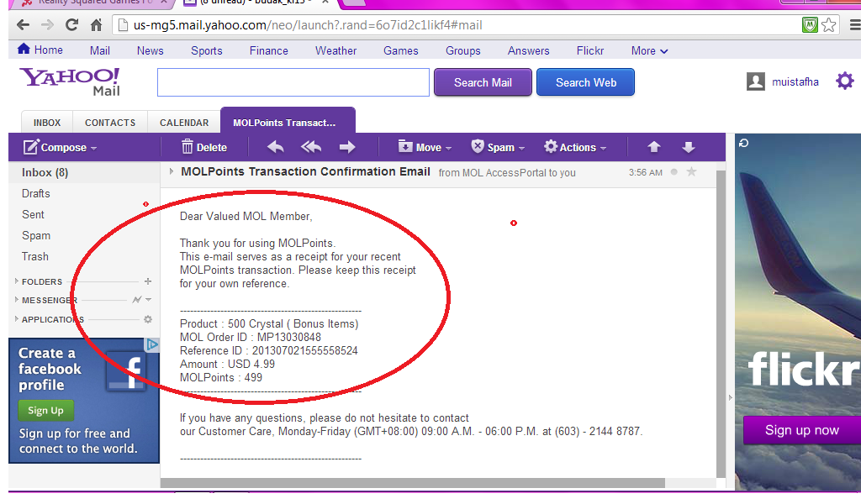The height and width of the screenshot is (504, 861).
Task: Toggle the read/unread dot on the email
Action: 674,172
